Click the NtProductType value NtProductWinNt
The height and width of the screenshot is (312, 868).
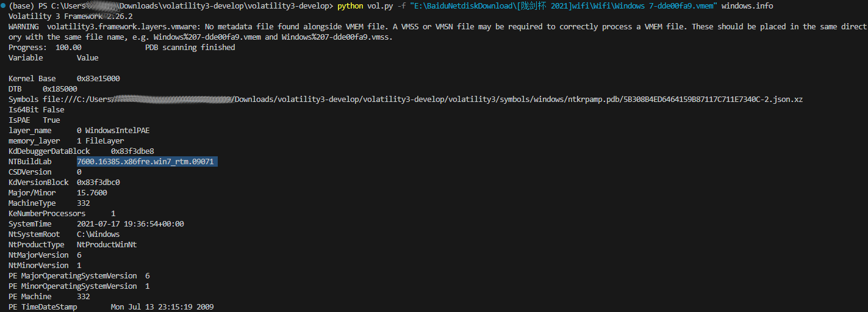tap(107, 245)
